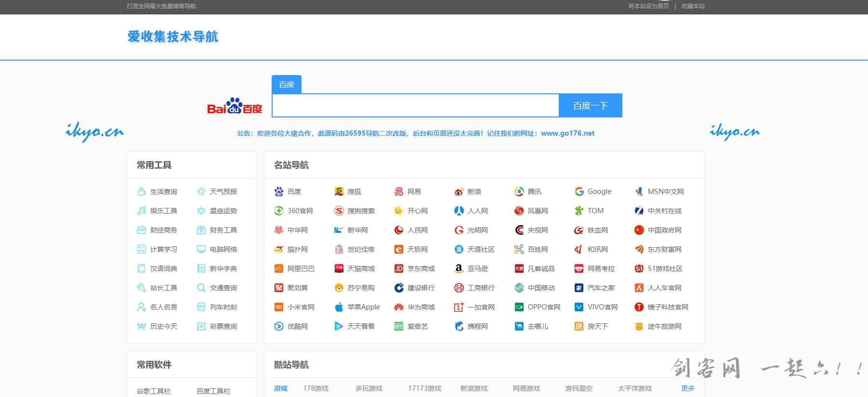Click the 新浪 Weibo-style icon

[459, 192]
